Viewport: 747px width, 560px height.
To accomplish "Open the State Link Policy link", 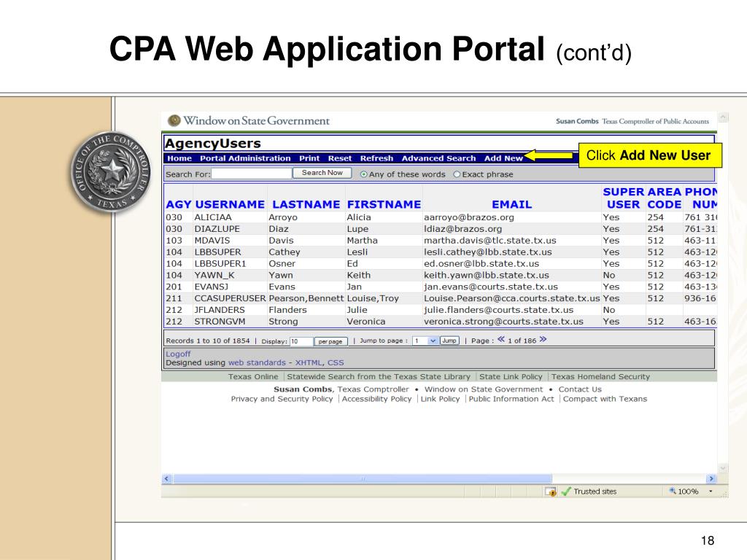I will point(511,377).
